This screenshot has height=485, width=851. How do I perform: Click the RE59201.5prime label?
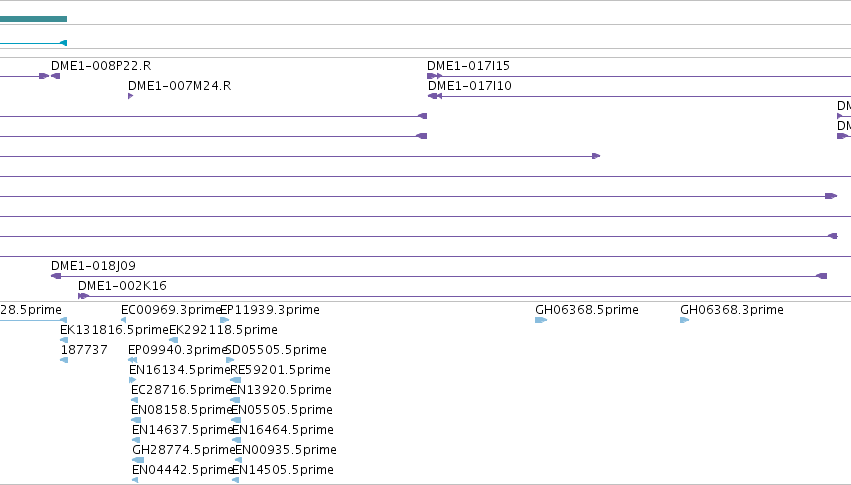281,370
